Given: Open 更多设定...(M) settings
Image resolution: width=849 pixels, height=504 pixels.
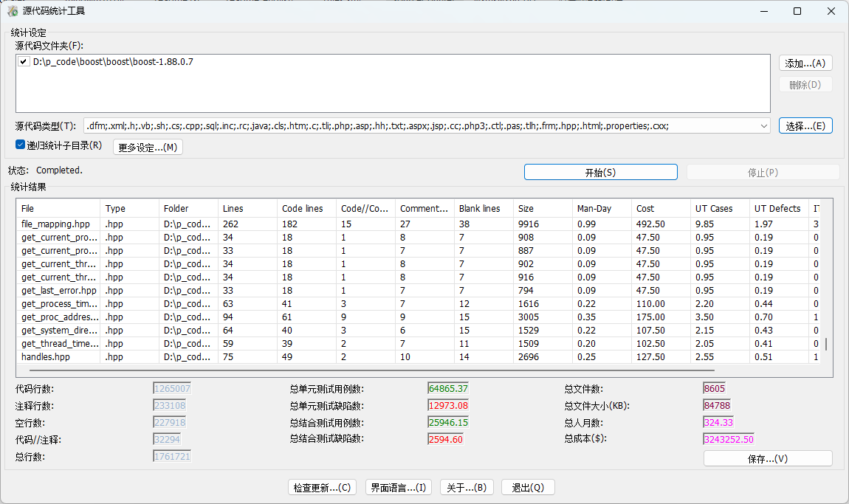Looking at the screenshot, I should pyautogui.click(x=148, y=147).
